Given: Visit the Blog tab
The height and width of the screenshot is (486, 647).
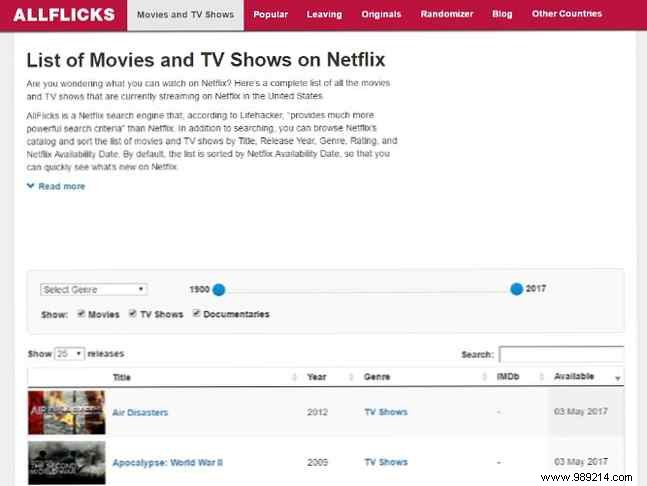Looking at the screenshot, I should [x=502, y=14].
